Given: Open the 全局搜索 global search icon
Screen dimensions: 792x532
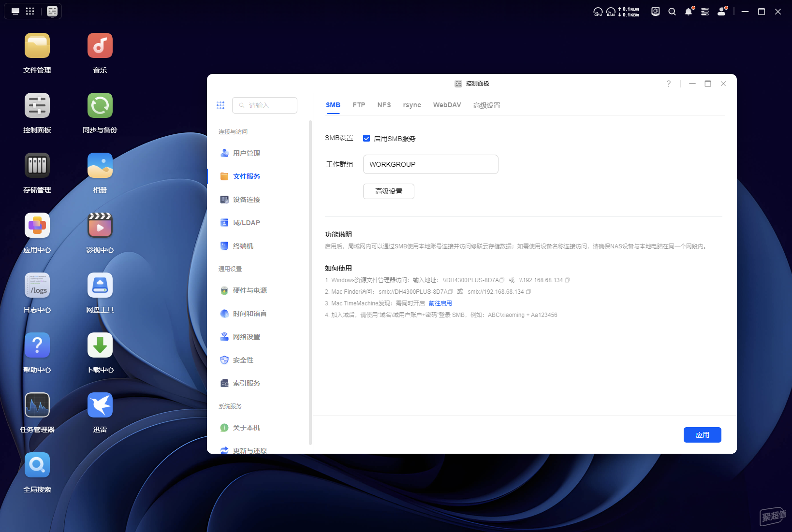Looking at the screenshot, I should 37,465.
